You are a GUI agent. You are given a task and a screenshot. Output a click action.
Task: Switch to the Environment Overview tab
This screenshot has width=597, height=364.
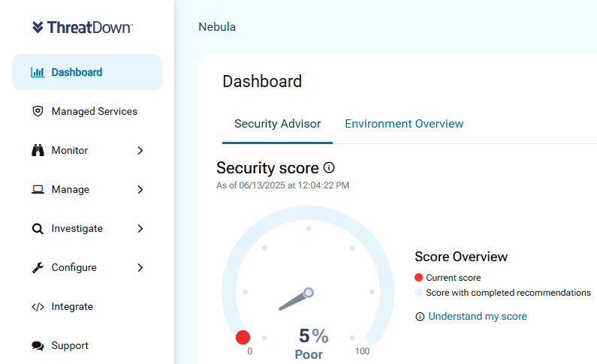click(x=404, y=124)
